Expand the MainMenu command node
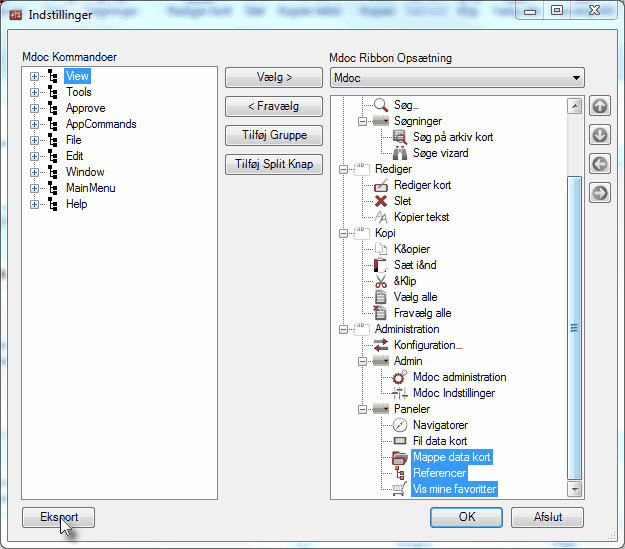 coord(34,188)
